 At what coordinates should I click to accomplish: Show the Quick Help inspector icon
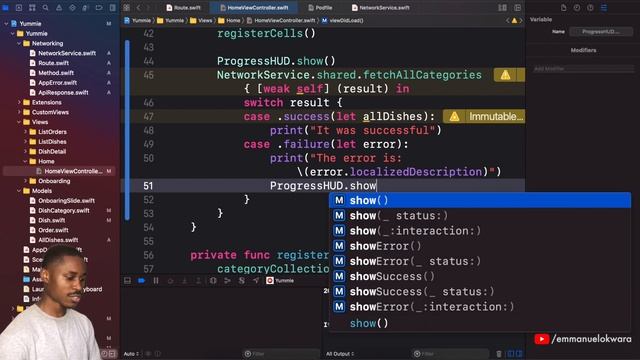coord(590,8)
